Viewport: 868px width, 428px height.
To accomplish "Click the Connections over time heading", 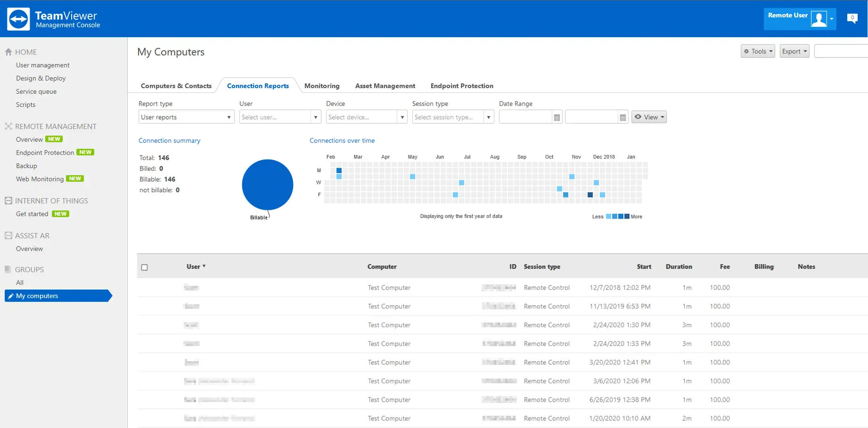I will (342, 140).
